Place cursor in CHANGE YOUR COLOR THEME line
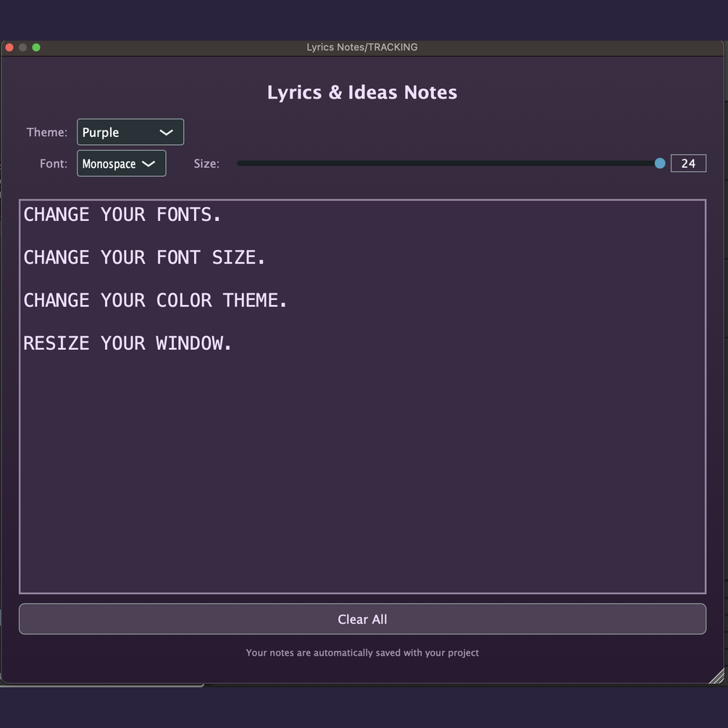 tap(155, 300)
